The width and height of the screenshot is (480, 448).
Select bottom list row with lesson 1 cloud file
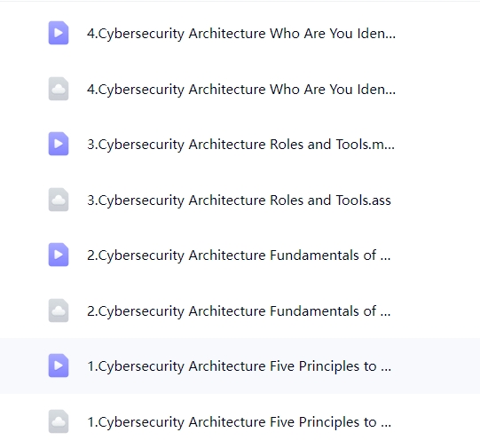coord(240,421)
